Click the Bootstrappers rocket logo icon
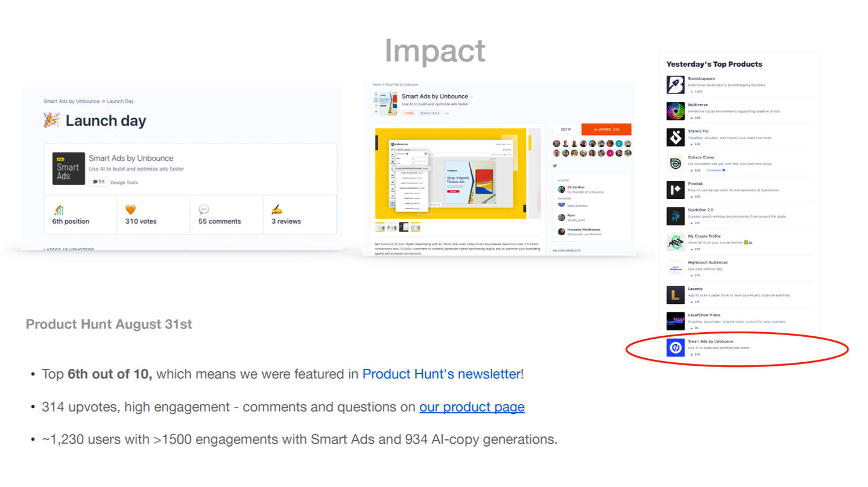Screen dimensions: 868x487 [x=675, y=85]
